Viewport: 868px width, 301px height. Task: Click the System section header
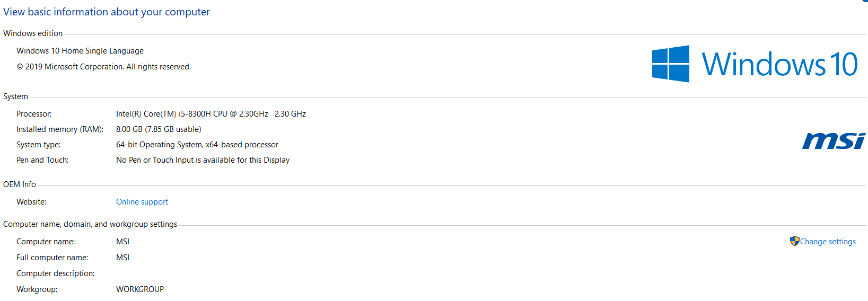click(15, 96)
